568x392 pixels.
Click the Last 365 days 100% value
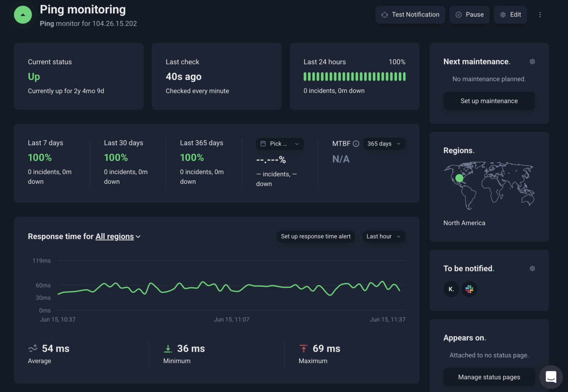[192, 158]
